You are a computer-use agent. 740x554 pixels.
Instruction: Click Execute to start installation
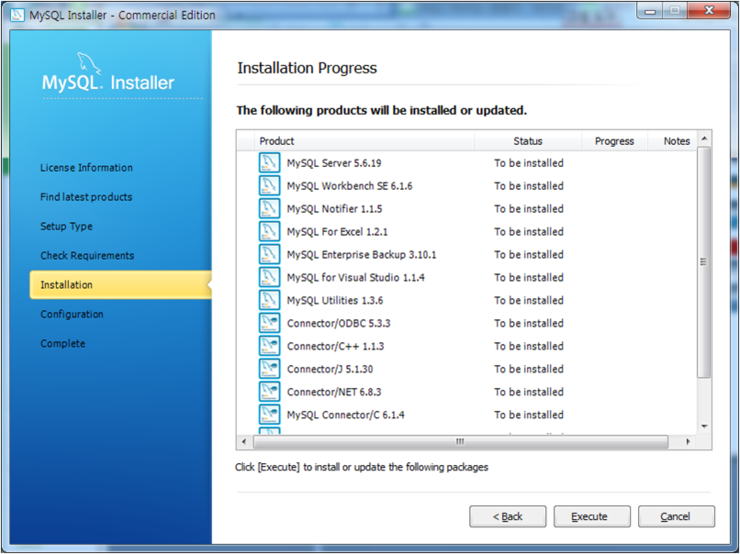(x=592, y=516)
